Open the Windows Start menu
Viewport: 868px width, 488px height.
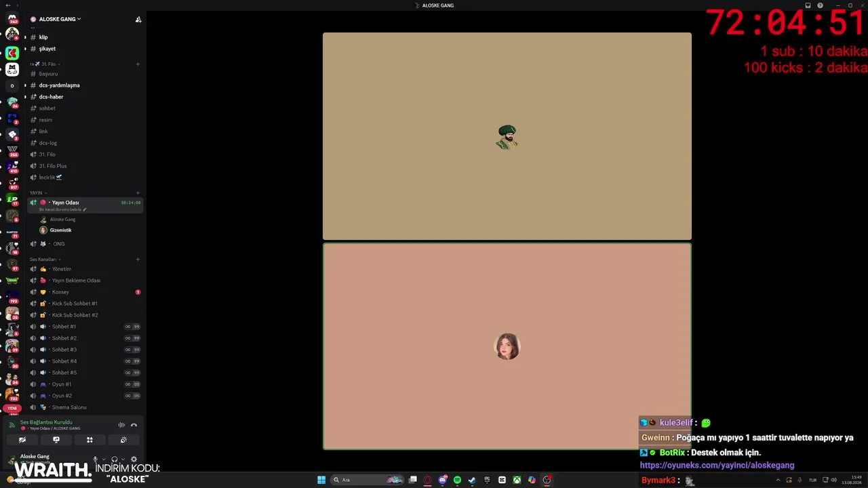321,480
